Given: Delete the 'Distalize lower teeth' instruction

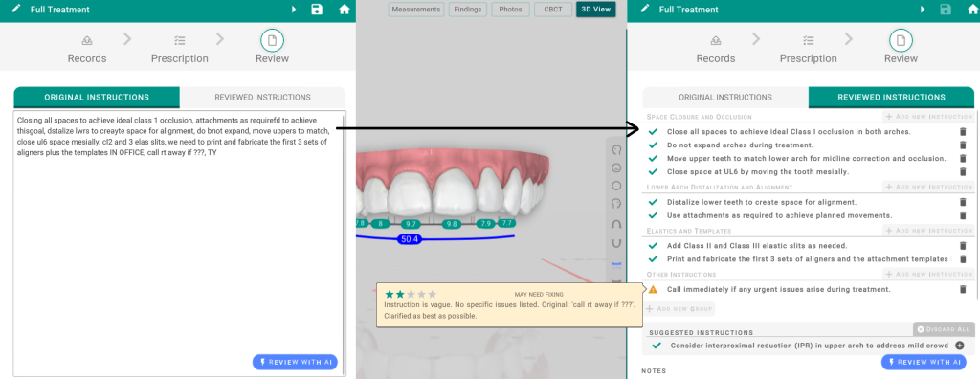Looking at the screenshot, I should pos(963,202).
